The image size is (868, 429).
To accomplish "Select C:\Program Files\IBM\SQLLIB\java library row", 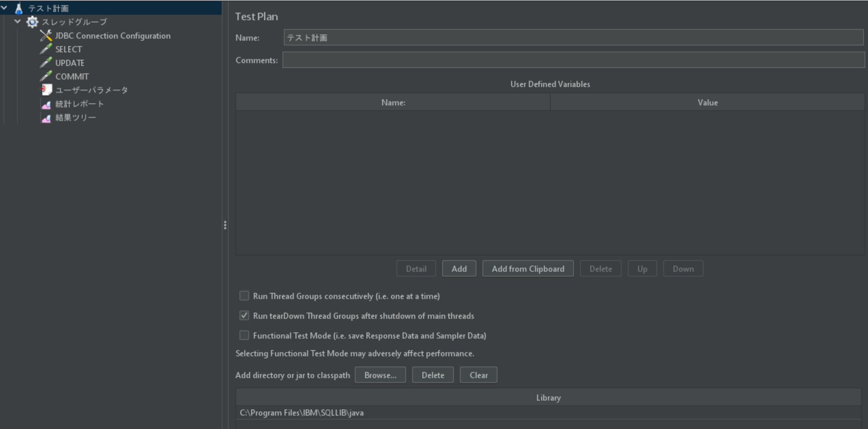I will [x=548, y=413].
